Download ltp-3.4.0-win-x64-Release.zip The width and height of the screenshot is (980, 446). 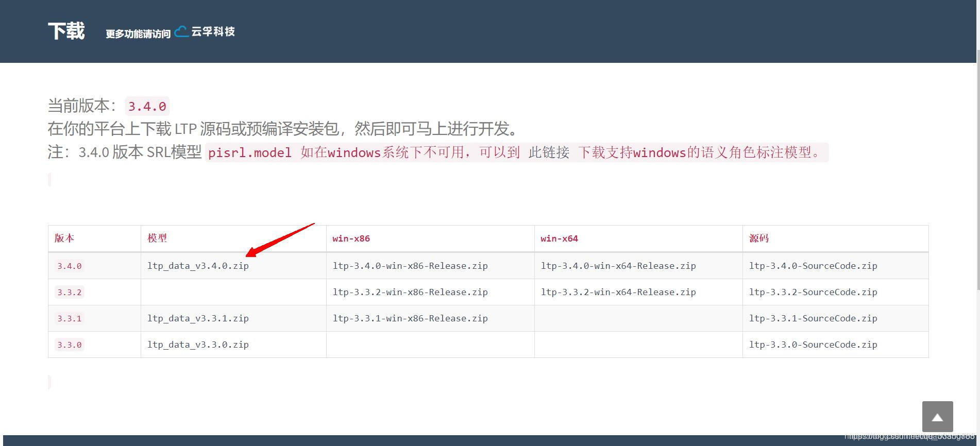[618, 266]
